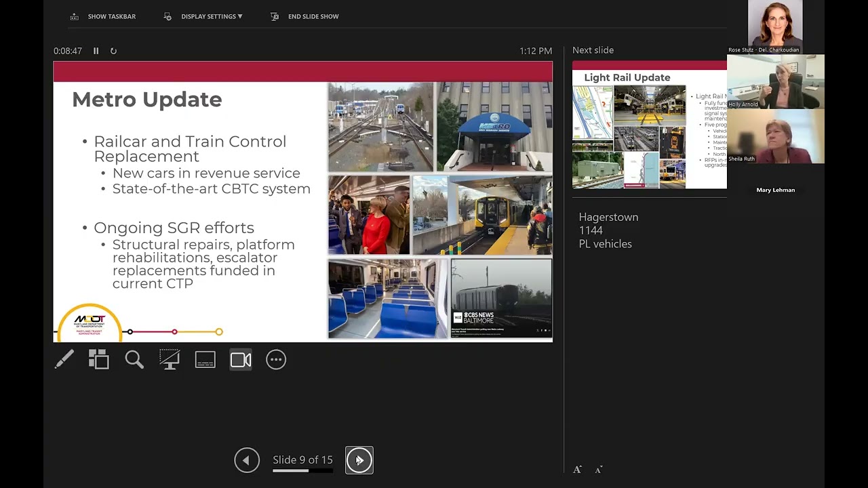Decrease the notes text size
Screen dimensions: 868x488
599,469
